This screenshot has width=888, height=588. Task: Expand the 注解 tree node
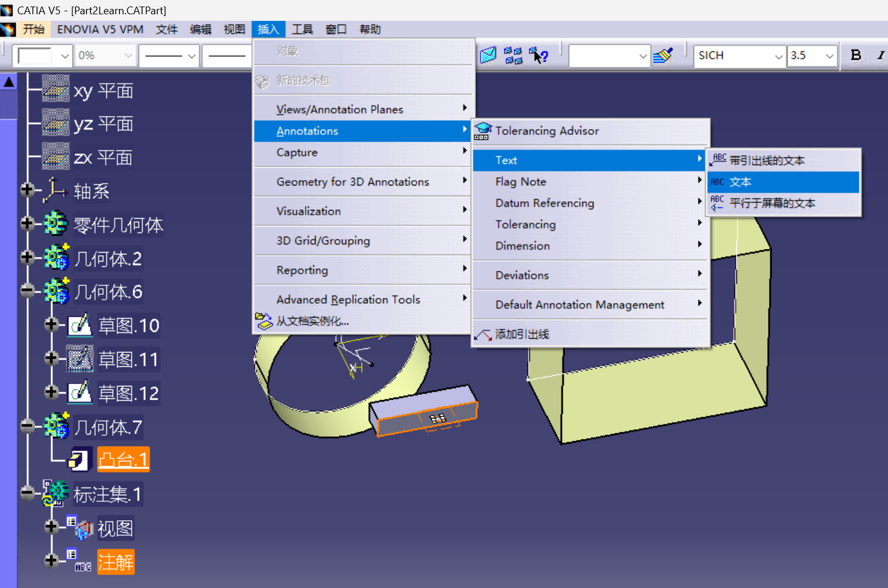(51, 560)
